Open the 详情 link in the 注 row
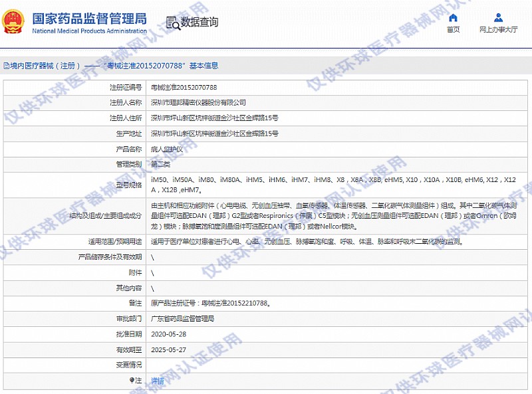This screenshot has height=394, width=532. click(x=158, y=381)
